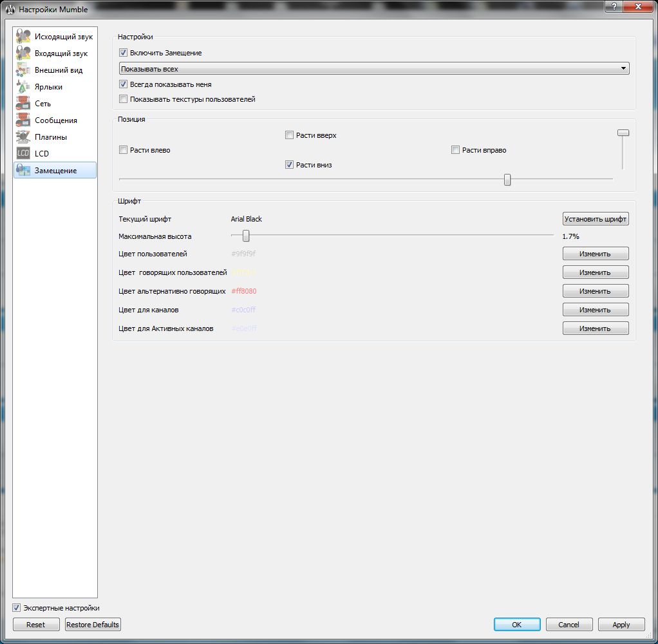
Task: Uncheck Экспертные настройки at the bottom
Action: pyautogui.click(x=17, y=607)
